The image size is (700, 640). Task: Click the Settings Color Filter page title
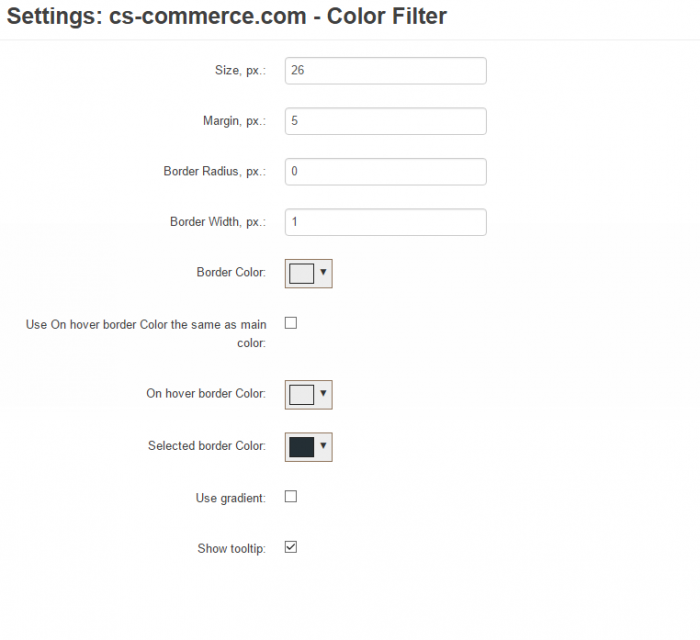coord(227,17)
